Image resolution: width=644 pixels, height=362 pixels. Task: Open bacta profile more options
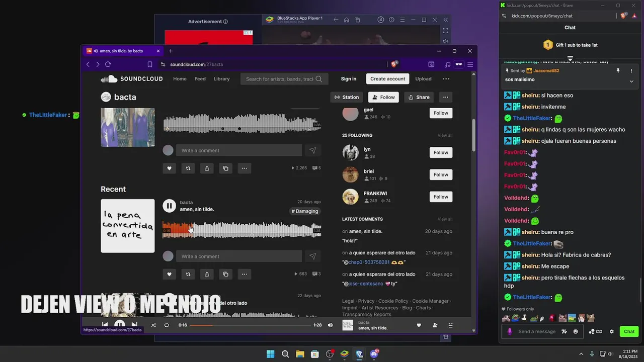[446, 97]
